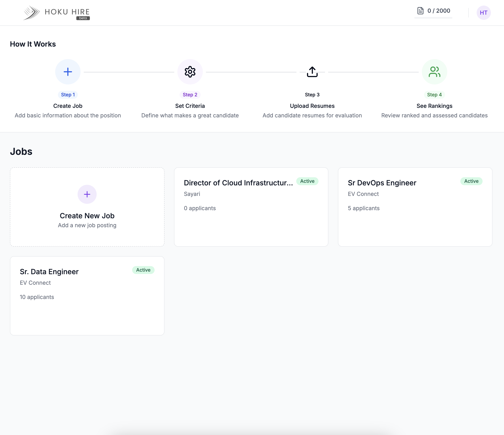
Task: Click the purple plus Create New Job icon
Action: click(x=87, y=194)
